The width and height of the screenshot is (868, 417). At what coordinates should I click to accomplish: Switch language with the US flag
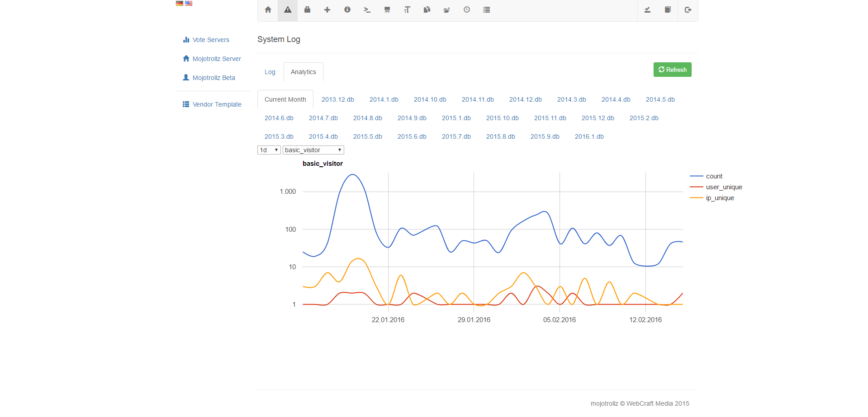point(189,3)
